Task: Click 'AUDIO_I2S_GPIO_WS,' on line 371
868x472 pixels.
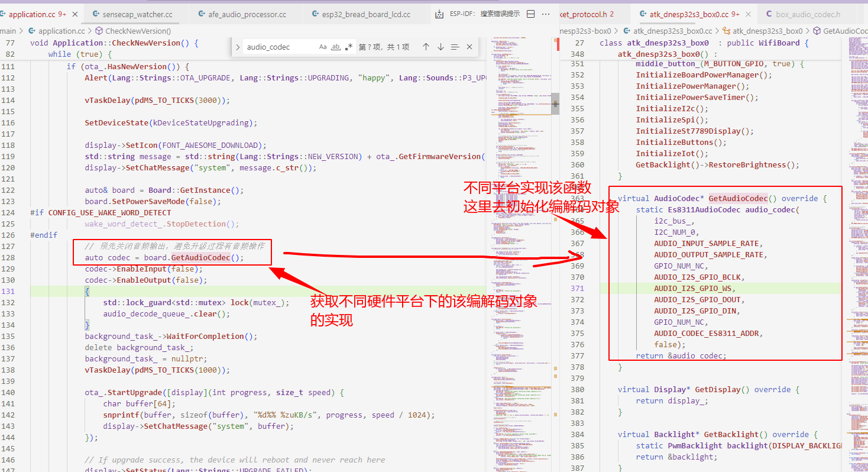Action: coord(695,289)
